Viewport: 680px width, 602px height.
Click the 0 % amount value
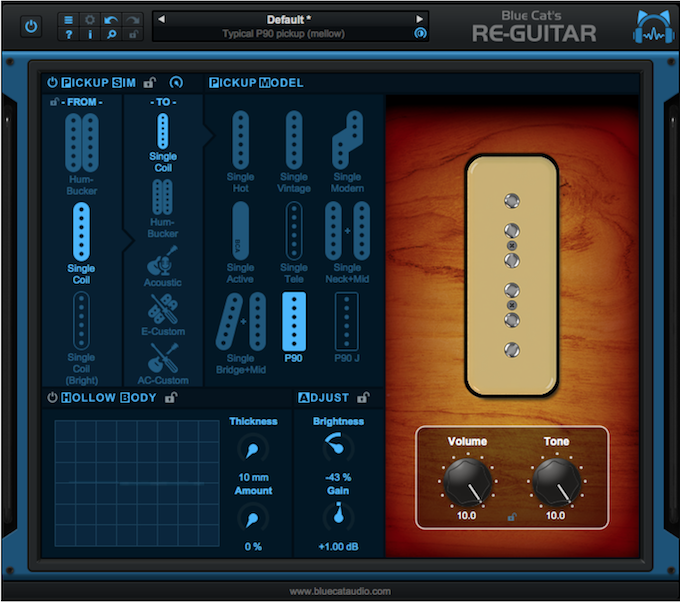click(253, 546)
